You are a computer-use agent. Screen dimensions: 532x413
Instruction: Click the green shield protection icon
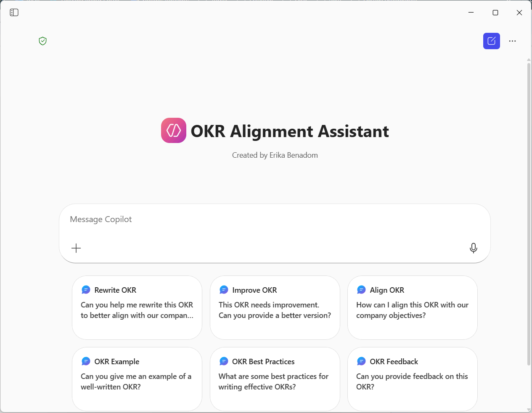click(42, 41)
